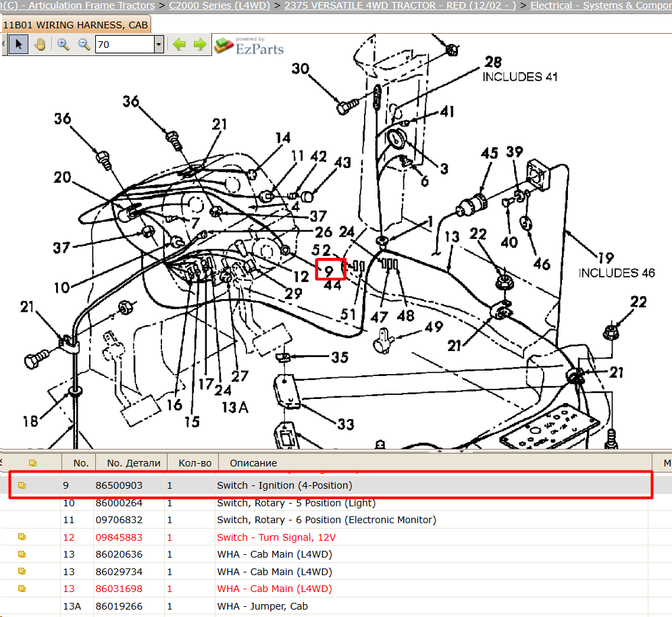Select the pointer arrow tool

click(18, 45)
